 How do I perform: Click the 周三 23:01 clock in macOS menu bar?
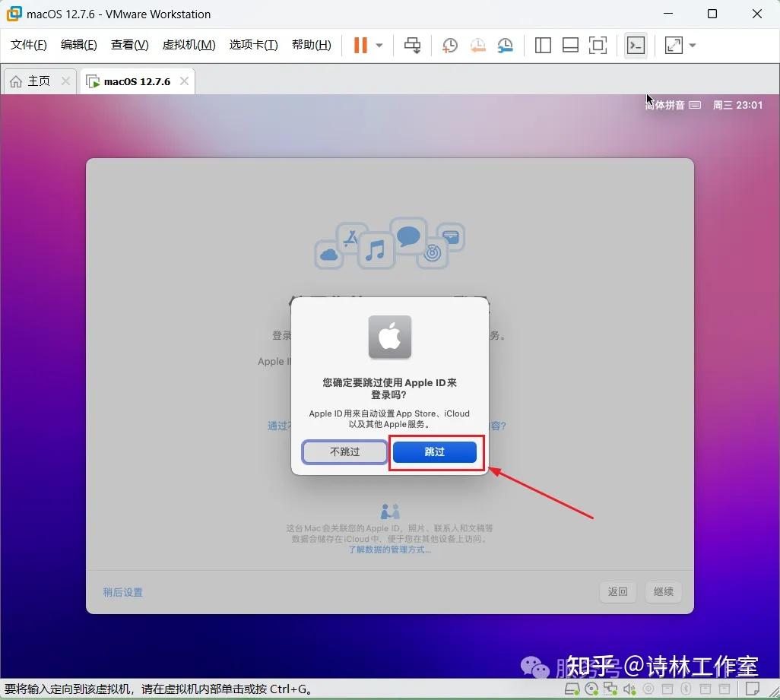737,105
